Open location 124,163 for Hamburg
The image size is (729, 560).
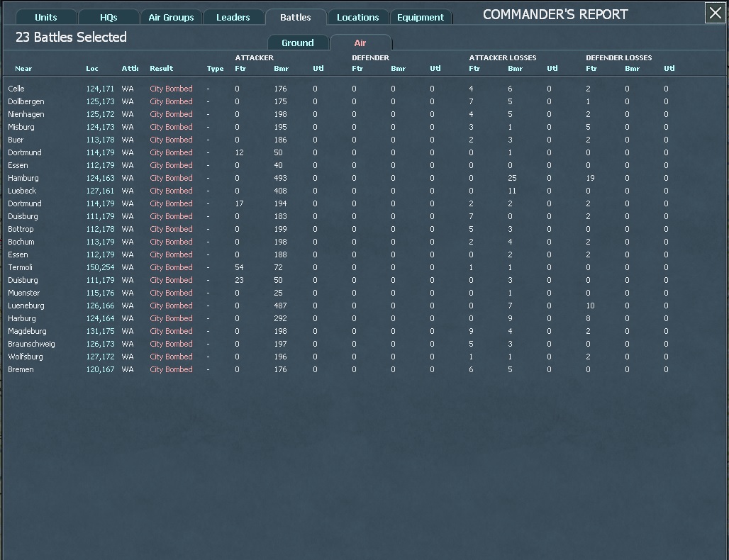point(100,178)
